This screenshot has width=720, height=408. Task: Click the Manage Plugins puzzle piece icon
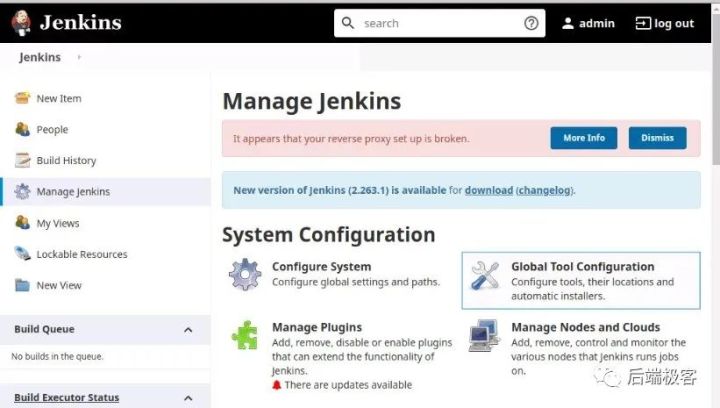pos(245,335)
